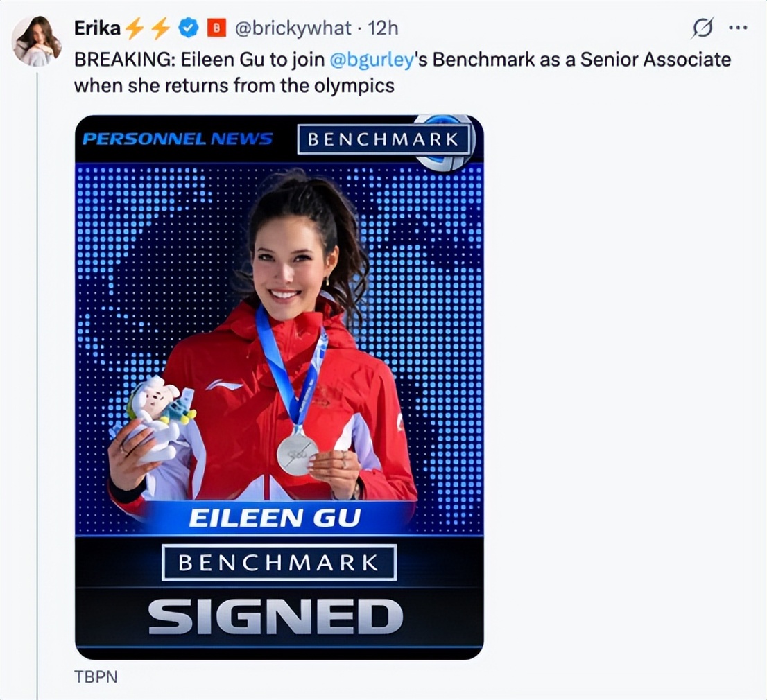767x700 pixels.
Task: Click the EILEEN GU name banner
Action: click(x=275, y=518)
